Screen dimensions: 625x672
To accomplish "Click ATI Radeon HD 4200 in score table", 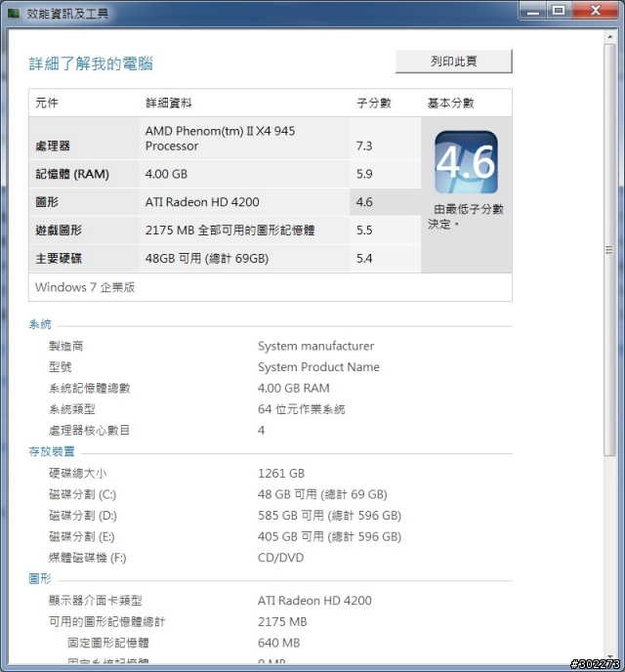I will pos(202,202).
